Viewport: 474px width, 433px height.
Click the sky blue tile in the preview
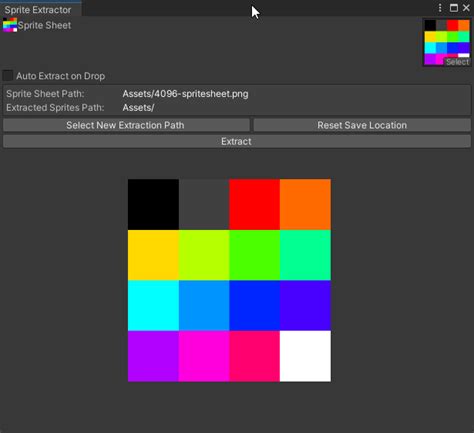point(204,306)
